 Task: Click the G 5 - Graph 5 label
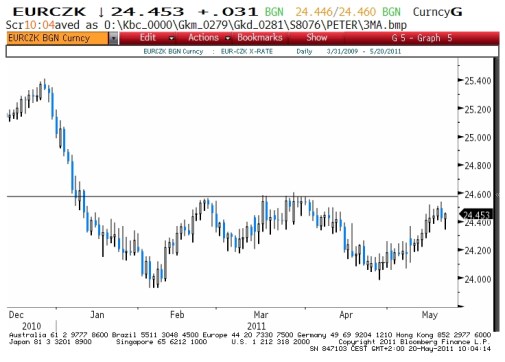click(x=422, y=38)
